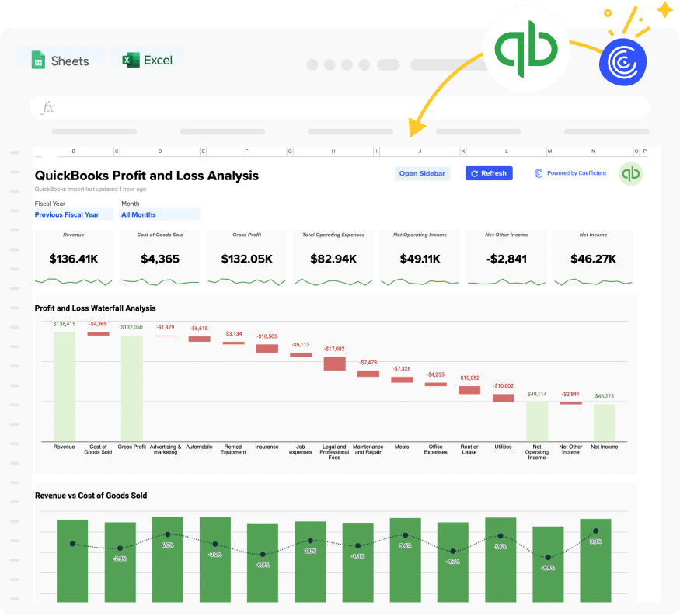Click the Gross Profit $132.05K value

[247, 259]
